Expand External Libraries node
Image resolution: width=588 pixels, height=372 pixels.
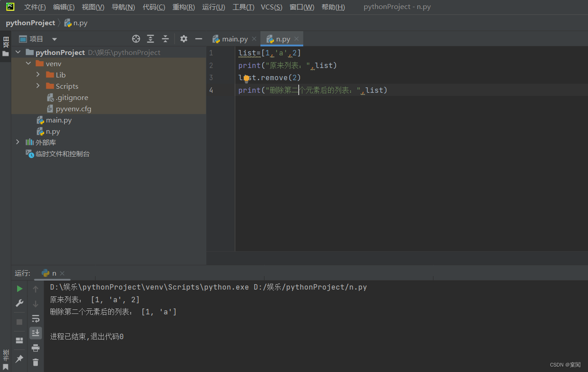(x=18, y=142)
